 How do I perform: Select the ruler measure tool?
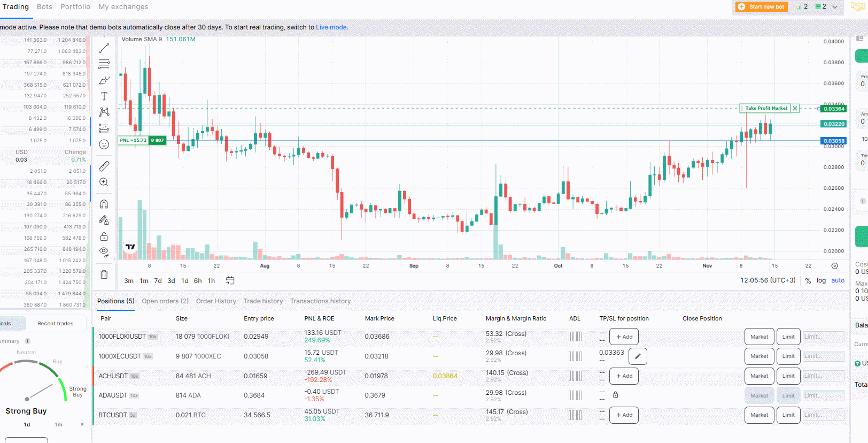(104, 166)
